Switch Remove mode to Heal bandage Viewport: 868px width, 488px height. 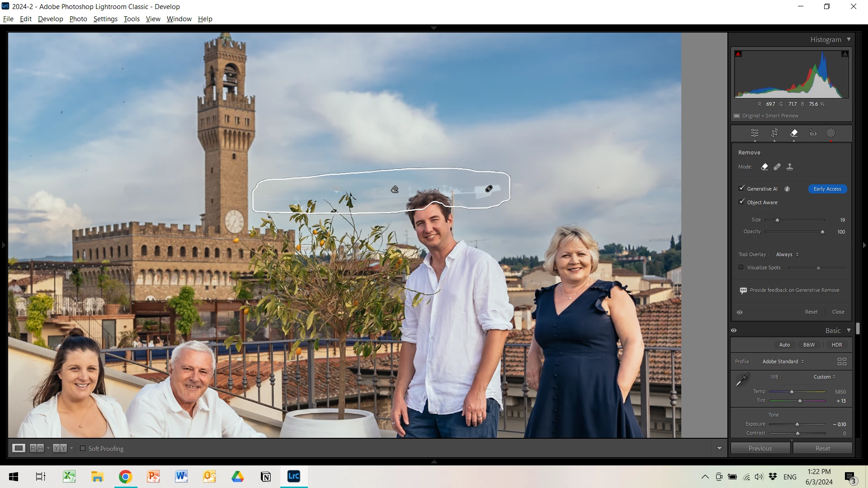pyautogui.click(x=777, y=167)
